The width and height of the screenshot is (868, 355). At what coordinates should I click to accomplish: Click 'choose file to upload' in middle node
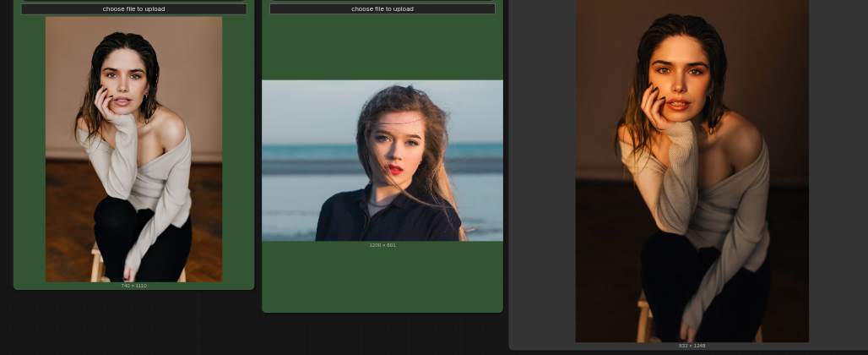[x=382, y=8]
